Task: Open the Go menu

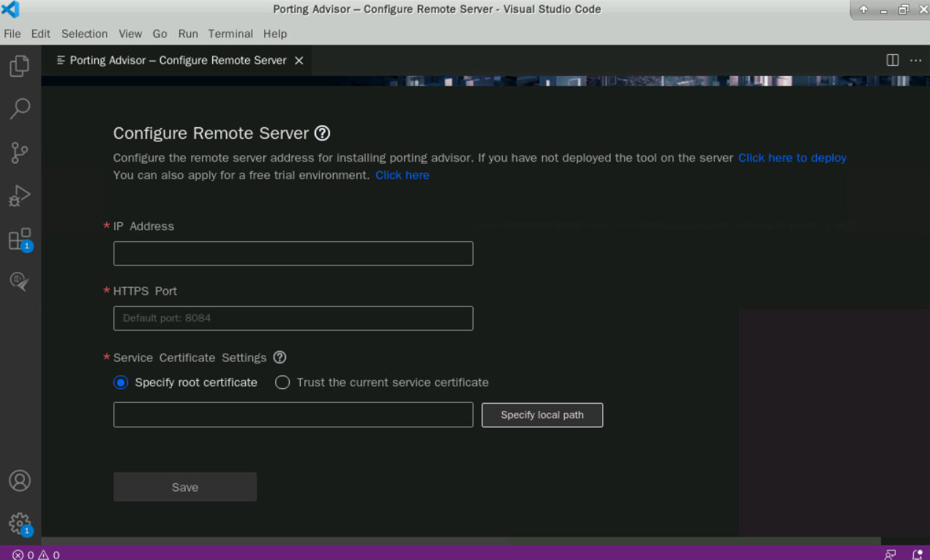Action: tap(160, 34)
